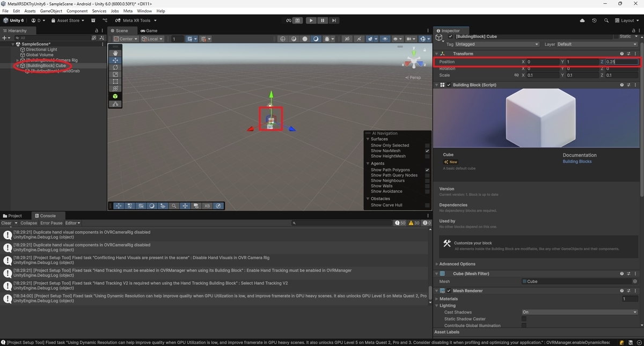Open the Center pivot mode dropdown
The width and height of the screenshot is (644, 346).
click(126, 39)
